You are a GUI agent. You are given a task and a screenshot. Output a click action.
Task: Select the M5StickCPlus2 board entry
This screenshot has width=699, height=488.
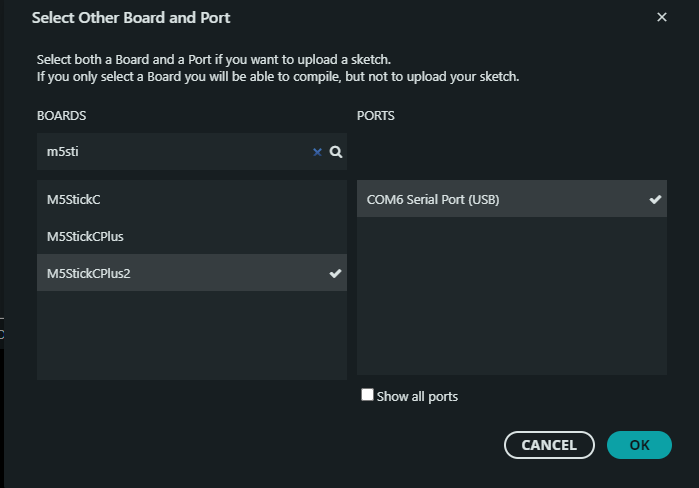point(89,273)
